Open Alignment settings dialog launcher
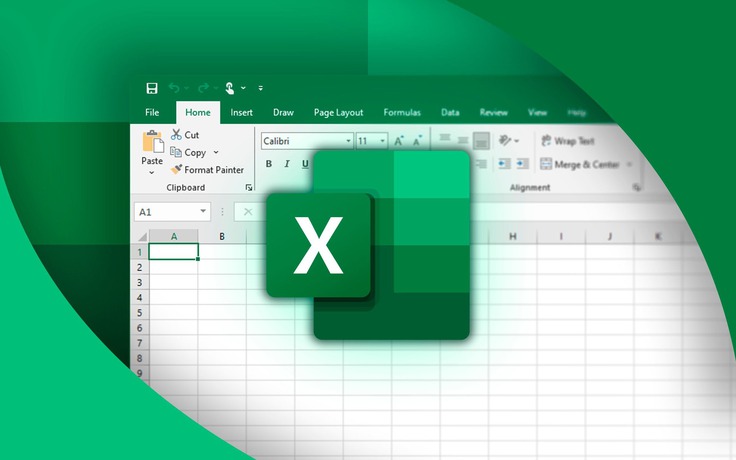 tap(636, 187)
